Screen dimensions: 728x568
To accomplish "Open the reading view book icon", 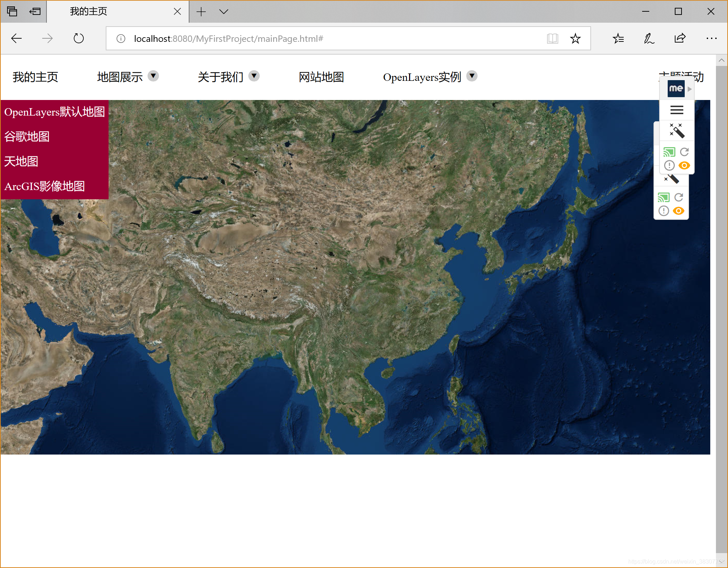I will tap(552, 38).
